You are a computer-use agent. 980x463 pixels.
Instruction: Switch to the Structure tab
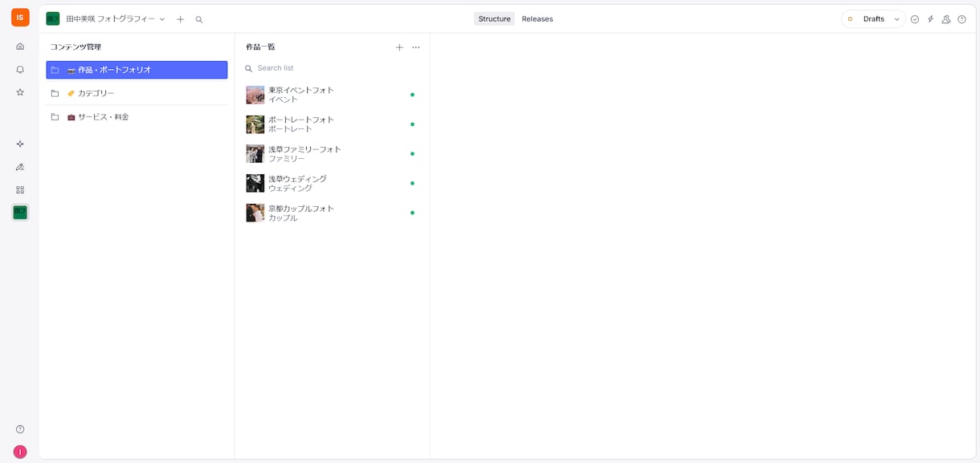(x=494, y=18)
